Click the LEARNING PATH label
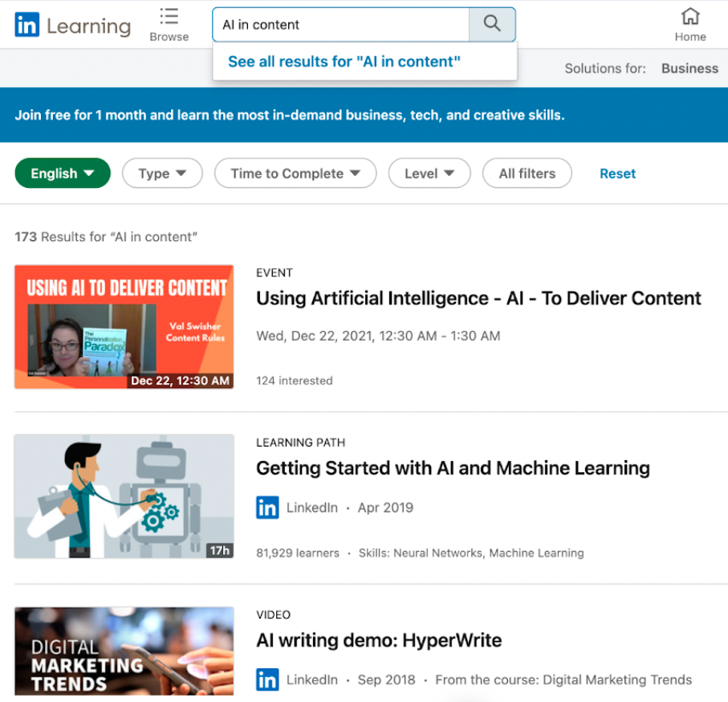The width and height of the screenshot is (728, 702). [300, 443]
